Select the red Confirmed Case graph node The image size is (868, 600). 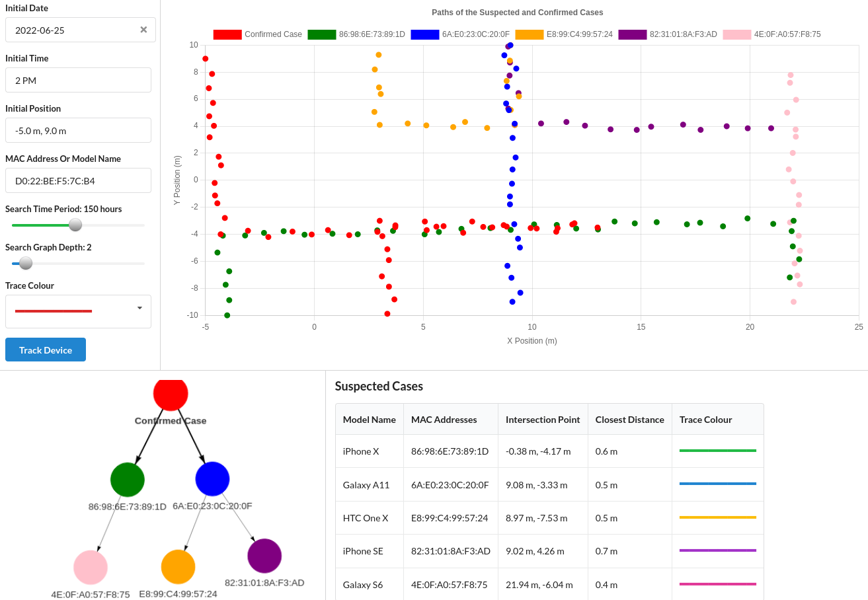(x=171, y=394)
